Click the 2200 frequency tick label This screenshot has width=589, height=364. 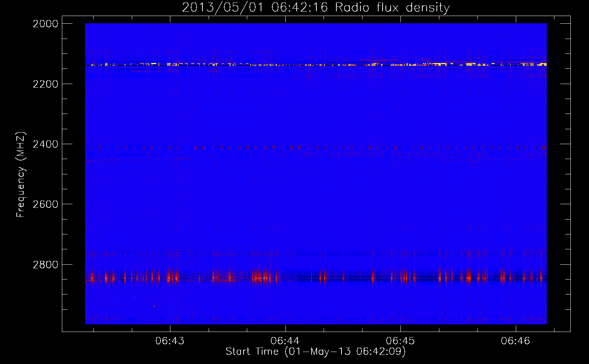(x=46, y=84)
